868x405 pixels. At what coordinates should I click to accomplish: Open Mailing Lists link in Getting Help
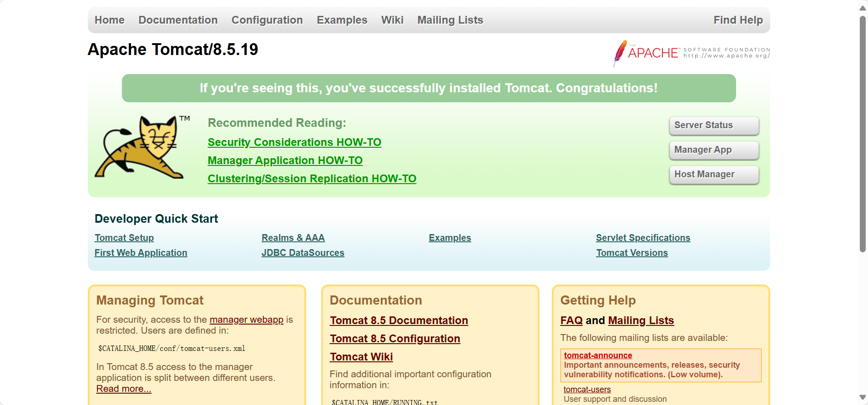[641, 320]
